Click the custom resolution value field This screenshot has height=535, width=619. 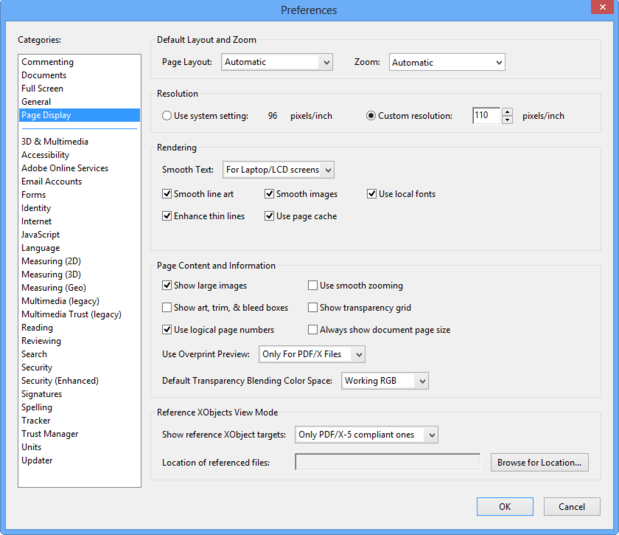pyautogui.click(x=486, y=116)
